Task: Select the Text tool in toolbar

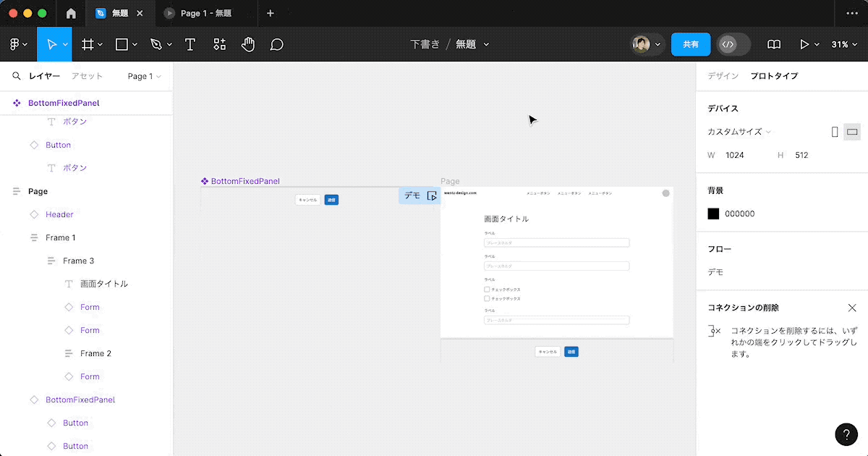Action: click(x=190, y=44)
